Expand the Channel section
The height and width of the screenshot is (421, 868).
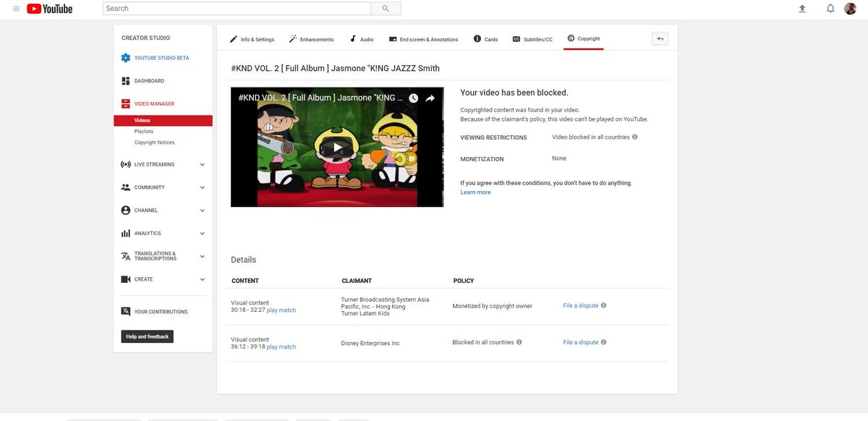click(203, 210)
